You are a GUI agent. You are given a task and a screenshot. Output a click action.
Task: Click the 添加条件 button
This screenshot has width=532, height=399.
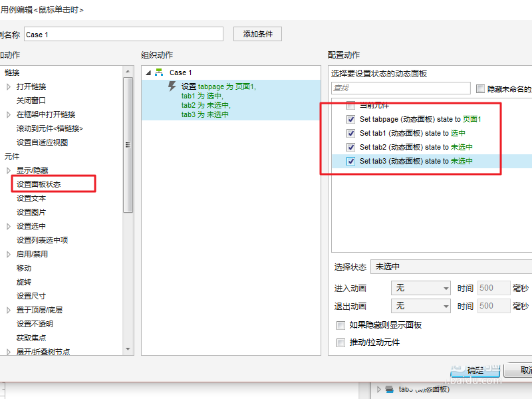257,33
